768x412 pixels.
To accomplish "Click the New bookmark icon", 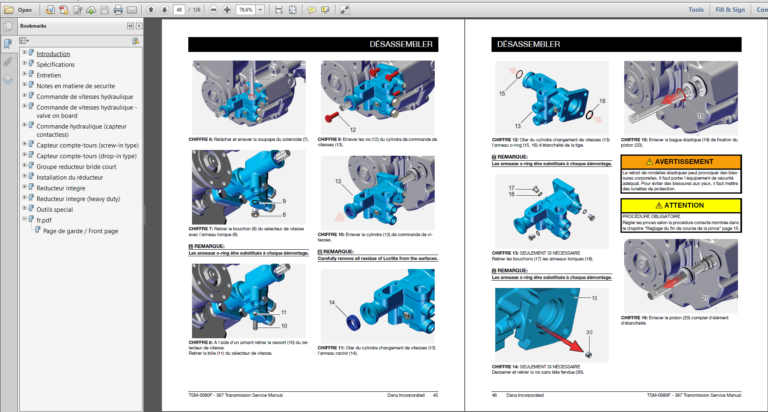I will click(x=136, y=41).
